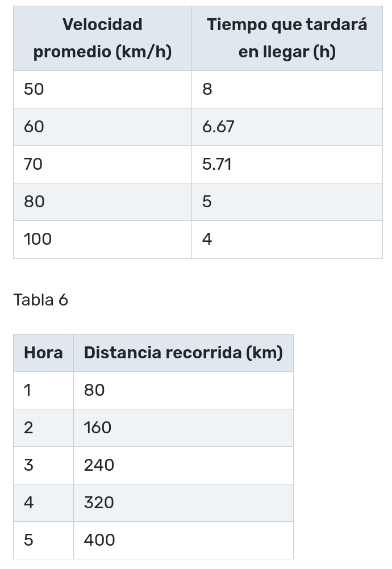The image size is (392, 569).
Task: Click the velocity cell showing 50
Action: [x=34, y=89]
